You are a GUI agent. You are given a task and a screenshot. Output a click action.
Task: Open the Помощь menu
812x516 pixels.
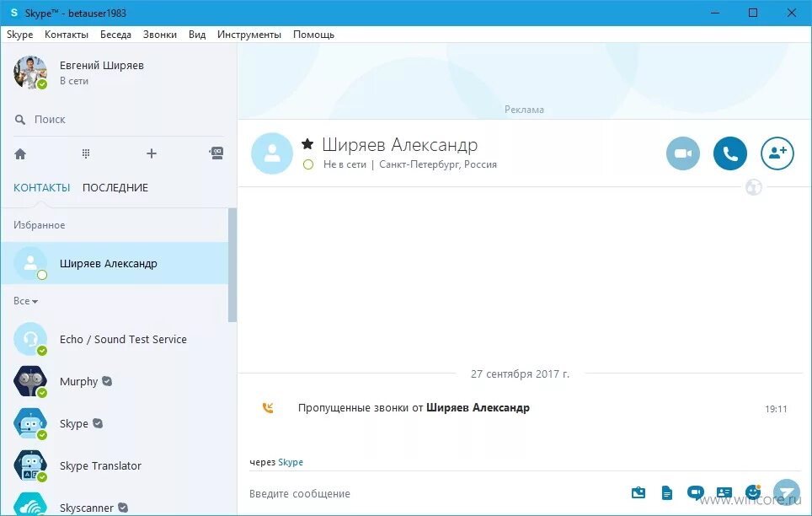click(314, 35)
